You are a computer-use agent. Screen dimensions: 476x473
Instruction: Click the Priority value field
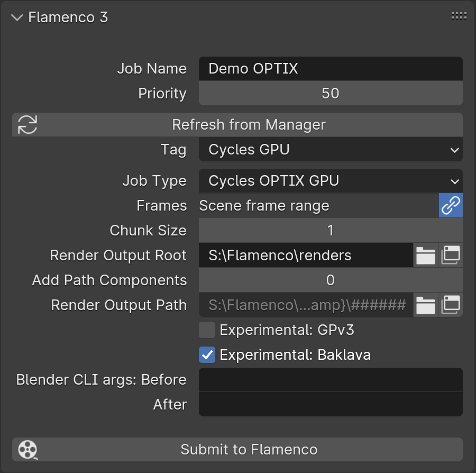(x=331, y=94)
